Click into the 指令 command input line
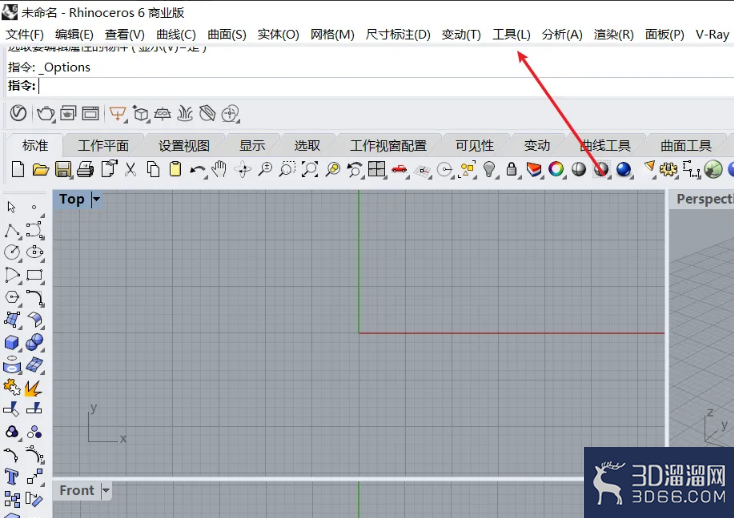The height and width of the screenshot is (518, 734). tap(384, 86)
